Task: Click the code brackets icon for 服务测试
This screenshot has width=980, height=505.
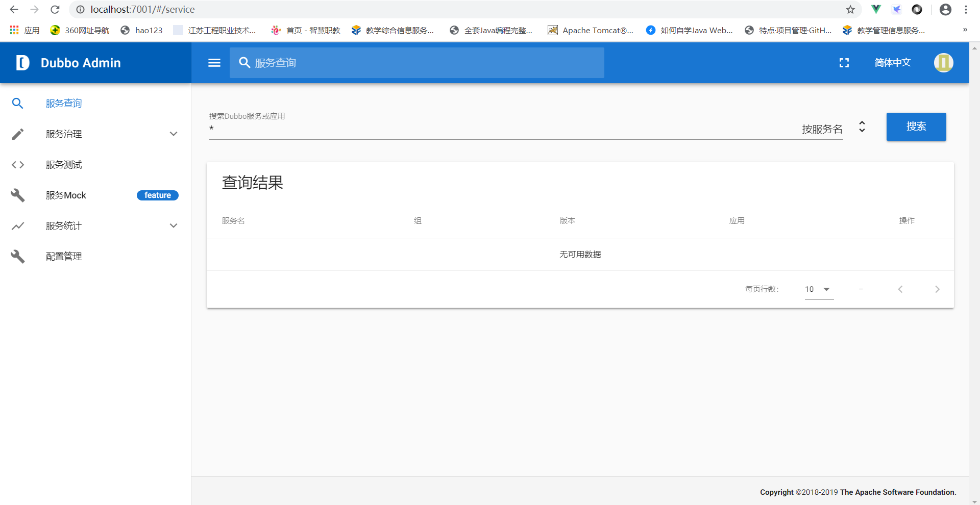Action: (18, 164)
